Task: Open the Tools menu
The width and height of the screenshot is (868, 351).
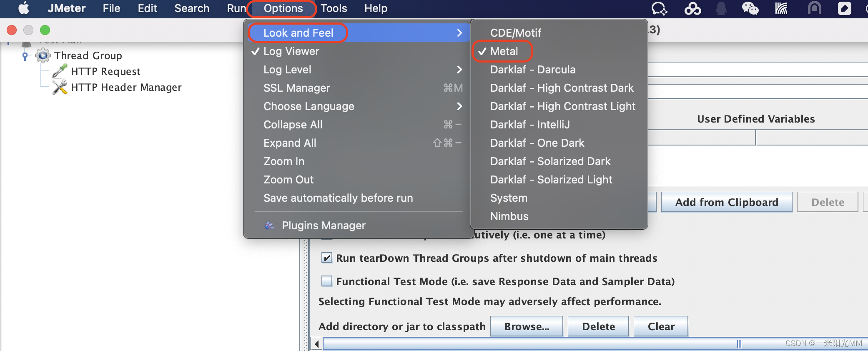Action: pos(334,8)
